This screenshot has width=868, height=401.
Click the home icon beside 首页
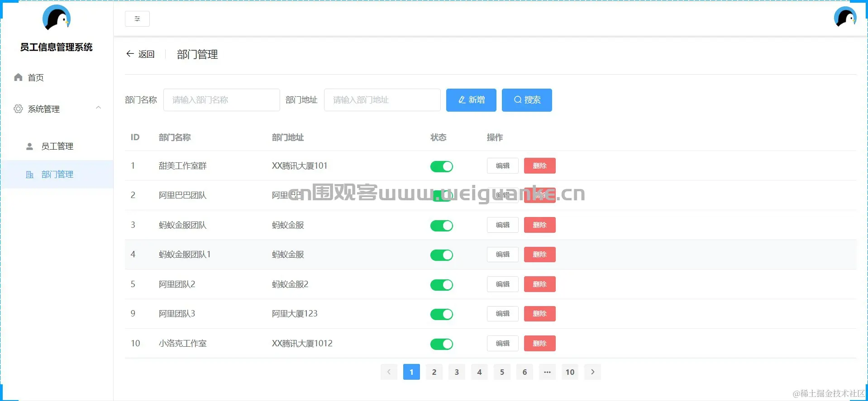click(x=18, y=77)
